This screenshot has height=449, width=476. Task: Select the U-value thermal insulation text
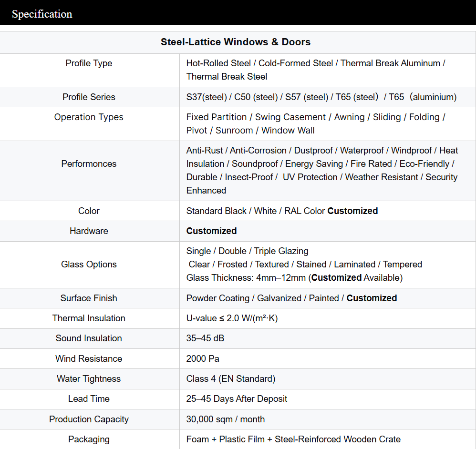tap(232, 318)
